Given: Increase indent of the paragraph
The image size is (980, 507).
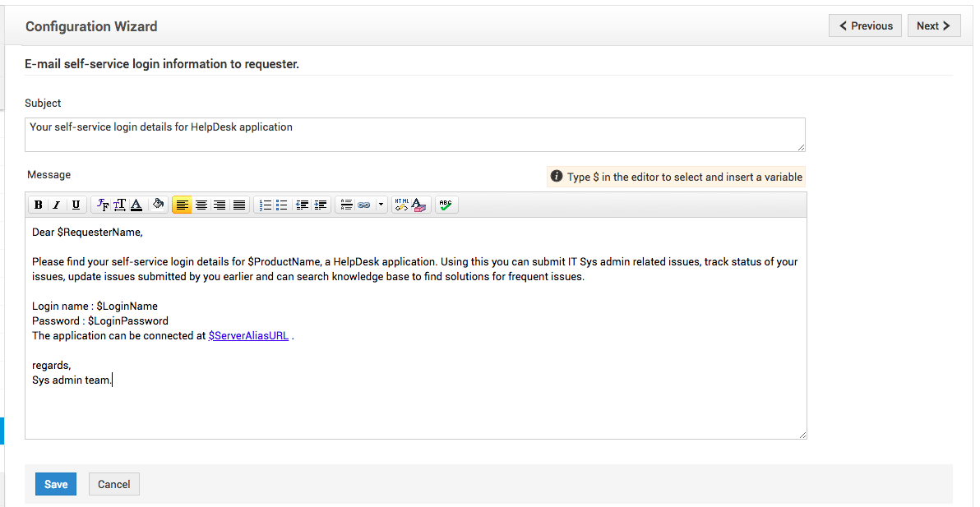Looking at the screenshot, I should click(x=321, y=205).
